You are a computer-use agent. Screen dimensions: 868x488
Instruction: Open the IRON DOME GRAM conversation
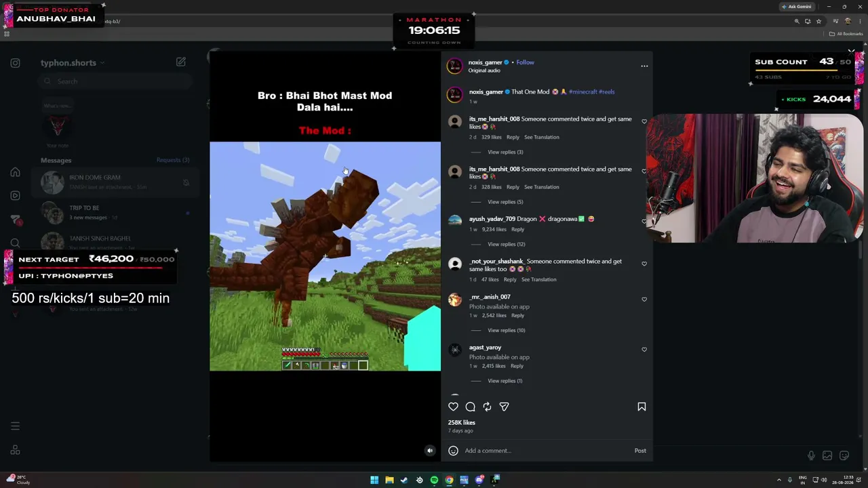115,182
